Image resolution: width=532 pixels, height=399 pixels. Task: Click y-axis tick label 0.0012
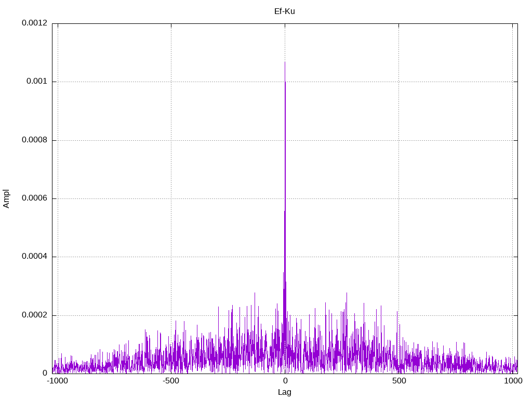click(x=35, y=23)
